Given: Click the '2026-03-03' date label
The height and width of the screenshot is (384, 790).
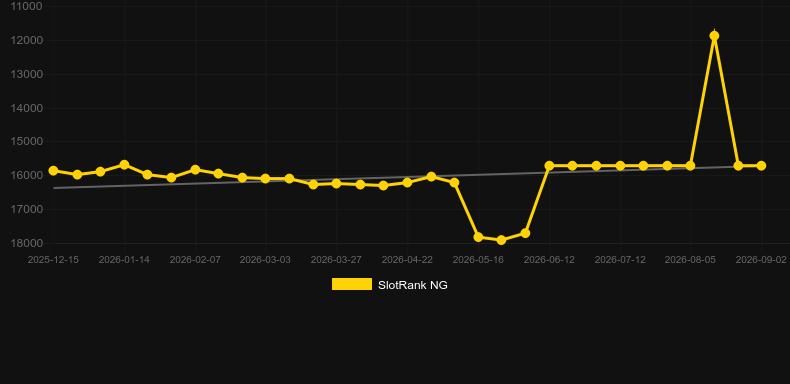Looking at the screenshot, I should pos(265,260).
